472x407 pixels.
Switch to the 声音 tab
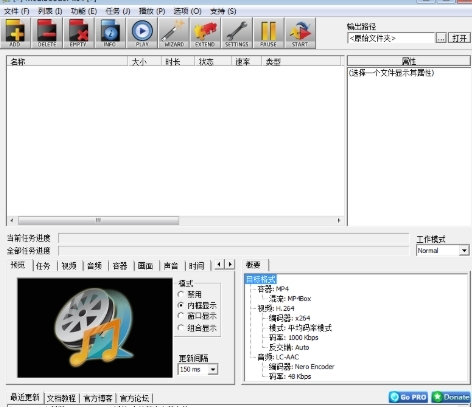click(x=171, y=266)
